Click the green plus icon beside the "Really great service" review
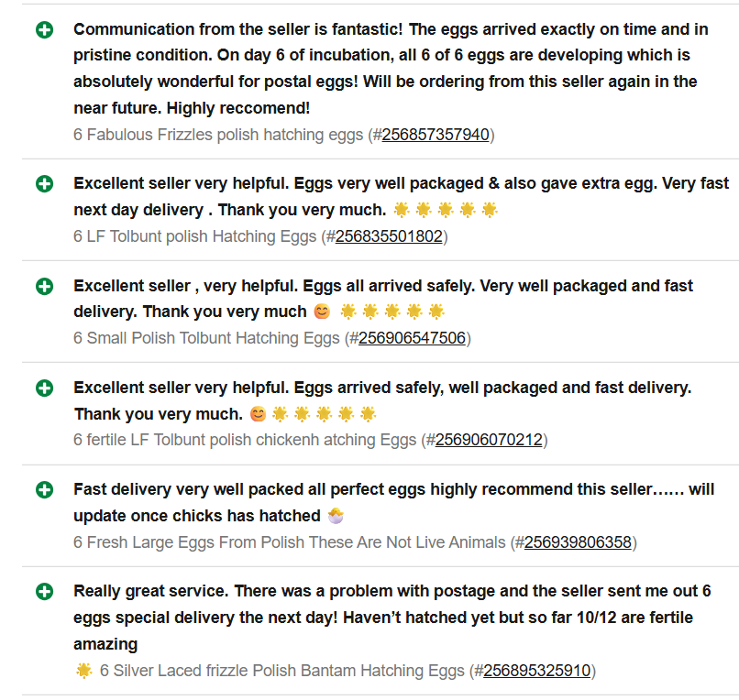Screen dimensions: 739x700 pos(44,592)
